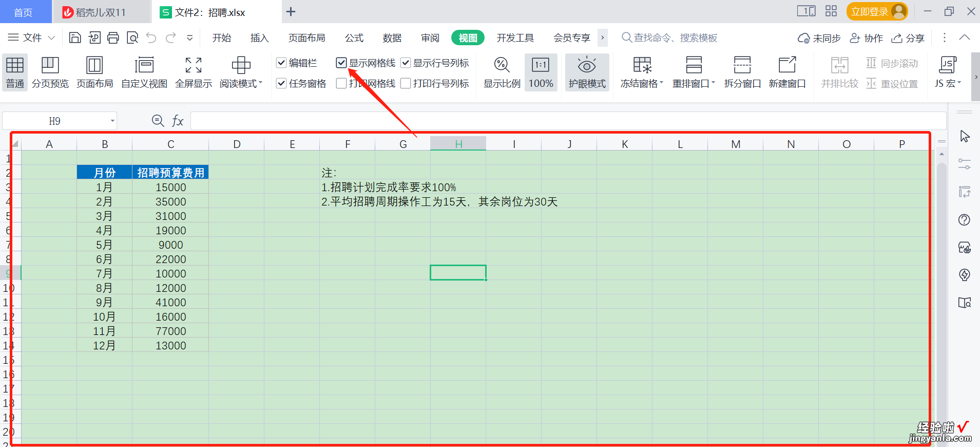Expand Arrange Windows (重排窗口) dropdown arrow
The height and width of the screenshot is (447, 980).
point(713,83)
